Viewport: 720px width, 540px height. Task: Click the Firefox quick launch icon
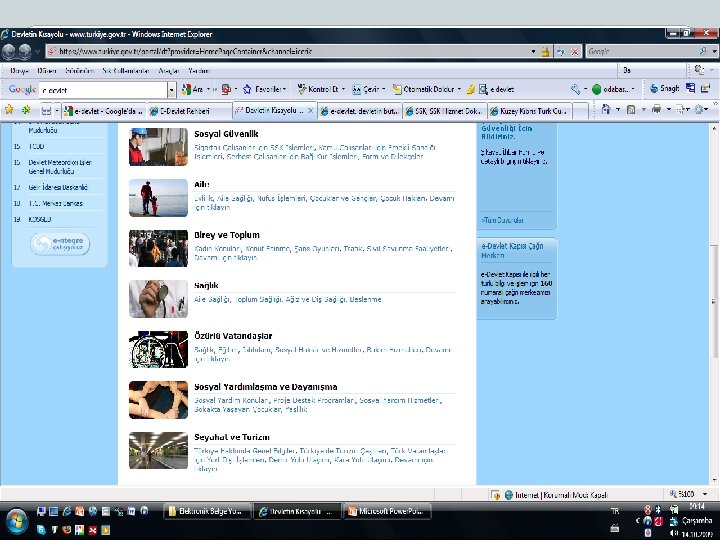coord(67,529)
